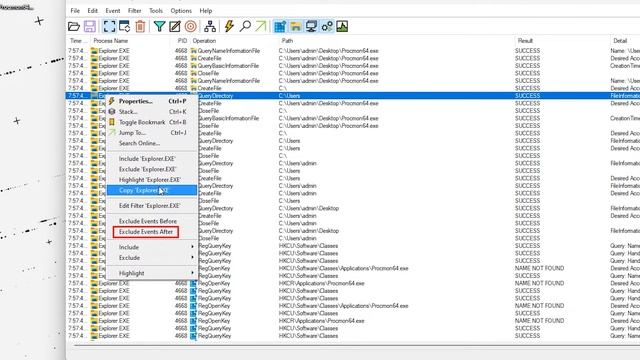Open the Edit menu

pos(93,11)
